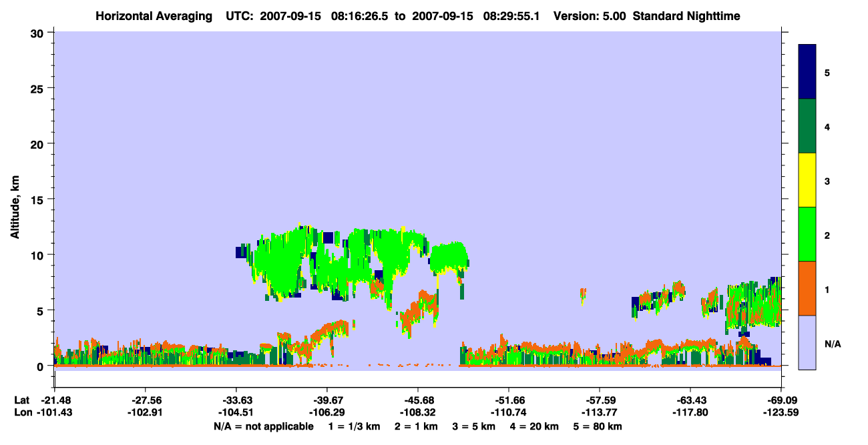Click the lavender N/A colorbar segment
This screenshot has width=868, height=445.
coord(807,342)
